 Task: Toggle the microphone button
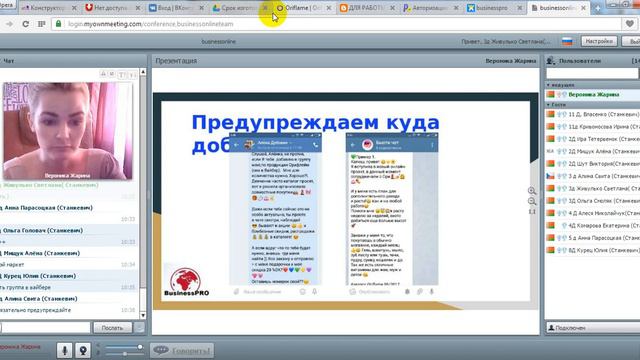tap(64, 350)
